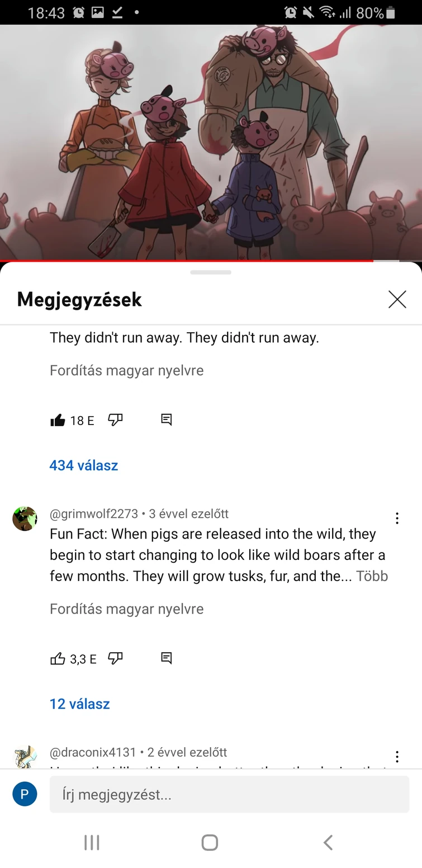Like the "They didn't run away" comment

pos(58,421)
